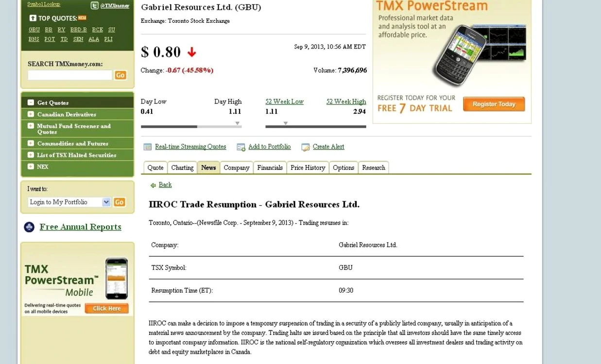Click the Add to Portfolio icon
Screen dimensions: 601x364
point(241,147)
